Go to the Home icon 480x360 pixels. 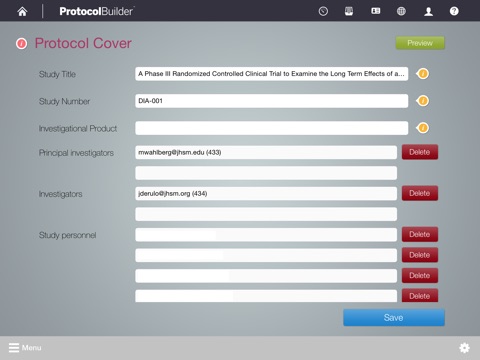pos(22,12)
